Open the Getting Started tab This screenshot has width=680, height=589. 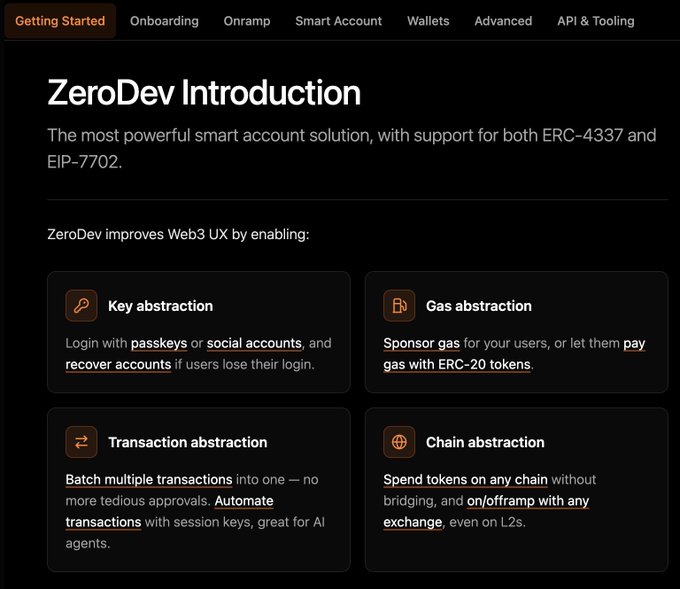tap(60, 21)
